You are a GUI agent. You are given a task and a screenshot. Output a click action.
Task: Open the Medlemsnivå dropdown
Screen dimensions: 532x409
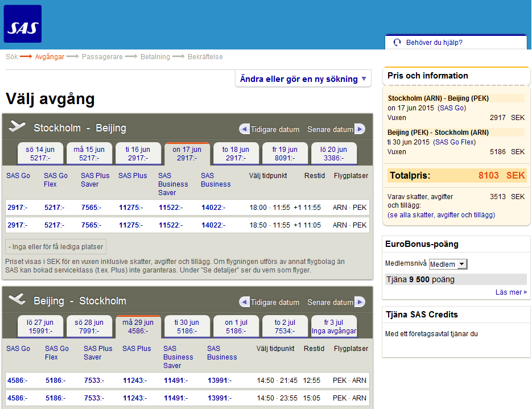[447, 264]
